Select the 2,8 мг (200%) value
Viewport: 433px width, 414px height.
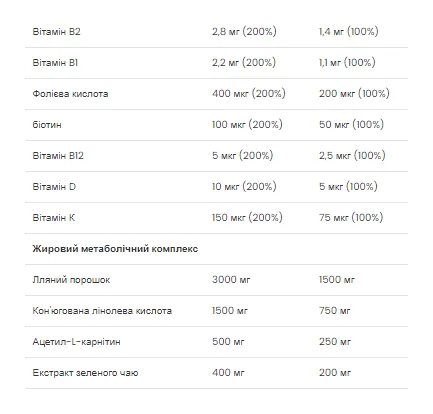click(x=244, y=32)
